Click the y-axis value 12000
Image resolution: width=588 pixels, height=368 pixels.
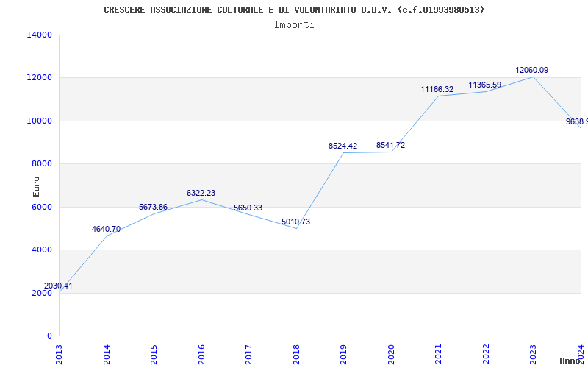(x=39, y=78)
